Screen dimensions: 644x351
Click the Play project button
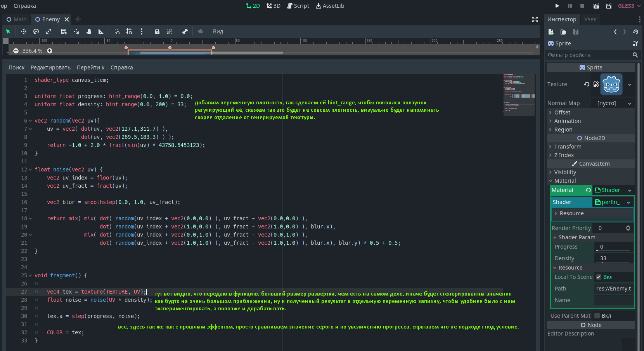(x=557, y=6)
